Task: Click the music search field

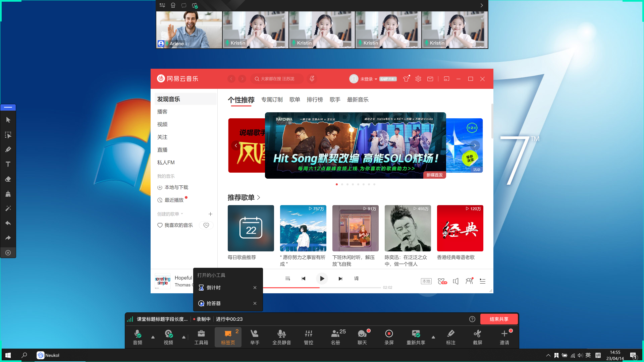Action: [x=277, y=79]
